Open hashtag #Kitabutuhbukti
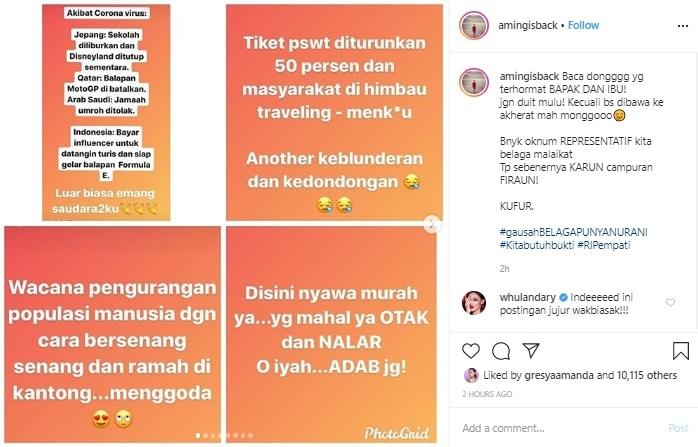Viewport: 698px width, 447px height. coord(536,245)
